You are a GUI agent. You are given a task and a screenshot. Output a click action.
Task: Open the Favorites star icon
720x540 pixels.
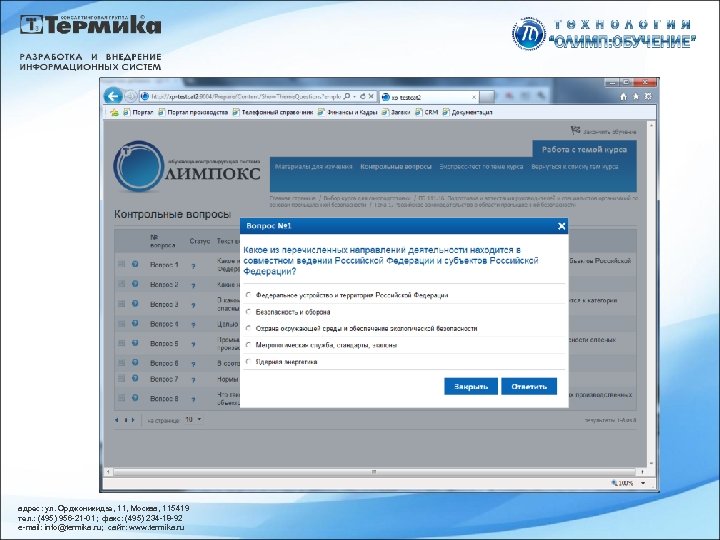pyautogui.click(x=636, y=96)
